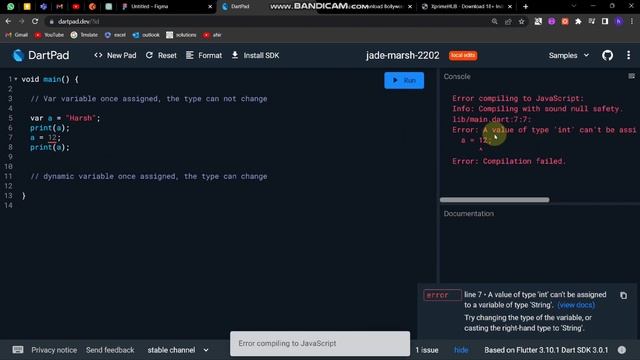
Task: Open the solutions bookmark
Action: 181,35
